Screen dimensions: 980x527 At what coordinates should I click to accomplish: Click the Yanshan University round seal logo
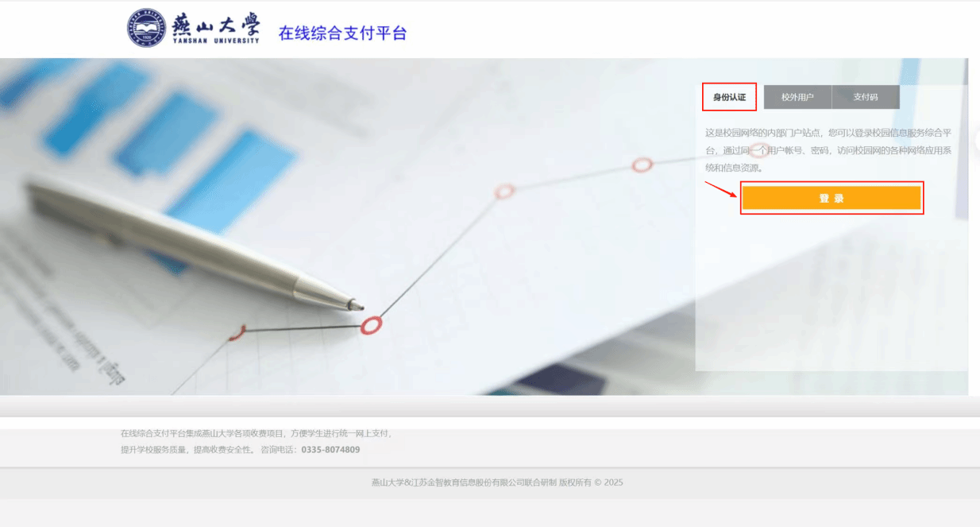pos(145,28)
